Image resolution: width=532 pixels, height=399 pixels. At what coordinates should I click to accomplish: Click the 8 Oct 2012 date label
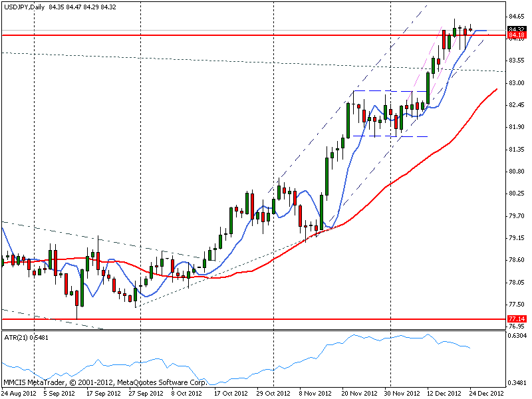(187, 393)
